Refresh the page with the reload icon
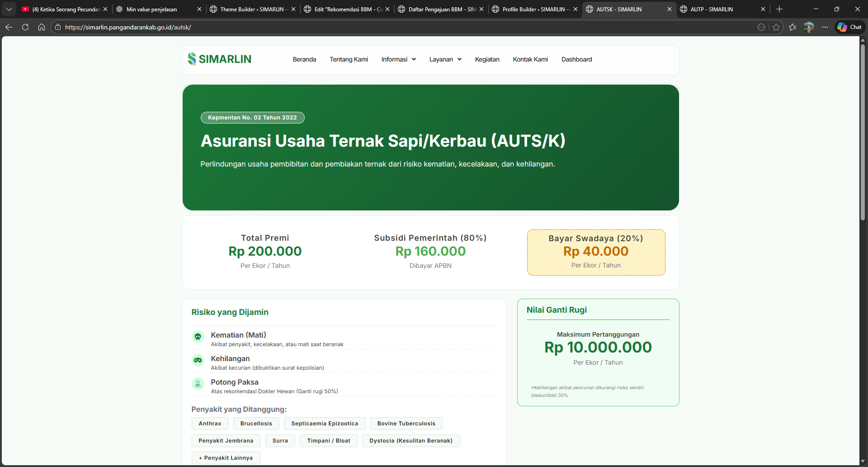Screen dimensions: 868x467 tap(25, 27)
